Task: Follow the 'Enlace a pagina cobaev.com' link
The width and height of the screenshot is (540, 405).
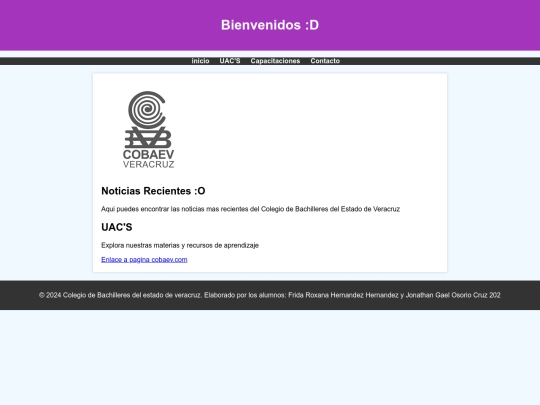Action: [144, 259]
